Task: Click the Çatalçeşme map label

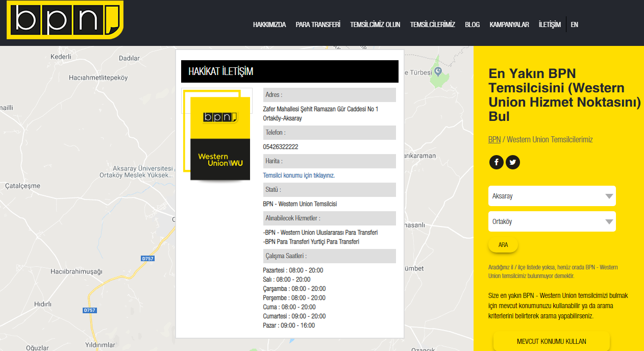Action: tap(22, 186)
